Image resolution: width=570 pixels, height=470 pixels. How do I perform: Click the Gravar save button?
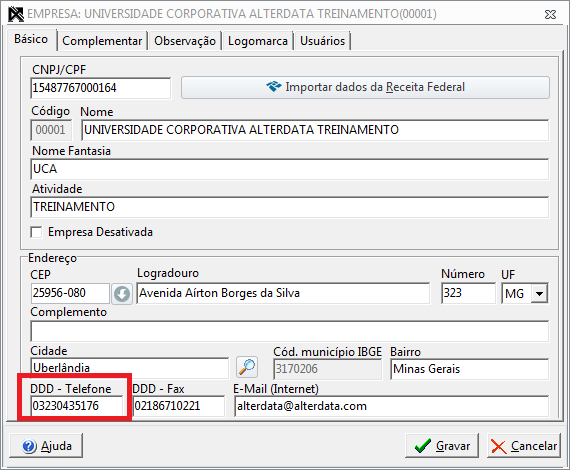pos(442,446)
